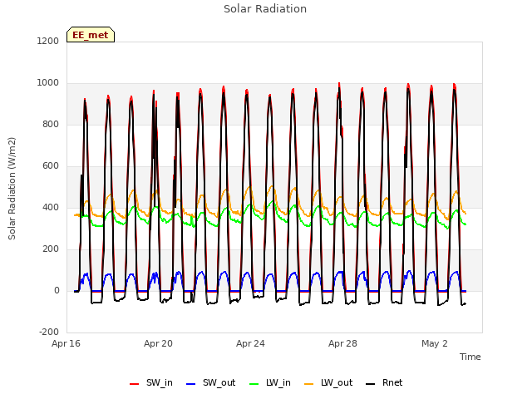Click the Solar Radiation chart title

coord(265,9)
